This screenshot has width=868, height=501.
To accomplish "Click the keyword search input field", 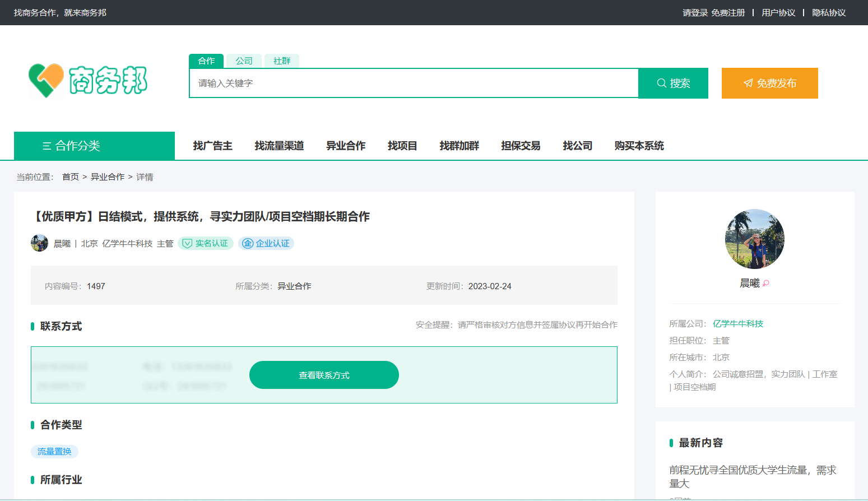I will (x=414, y=83).
